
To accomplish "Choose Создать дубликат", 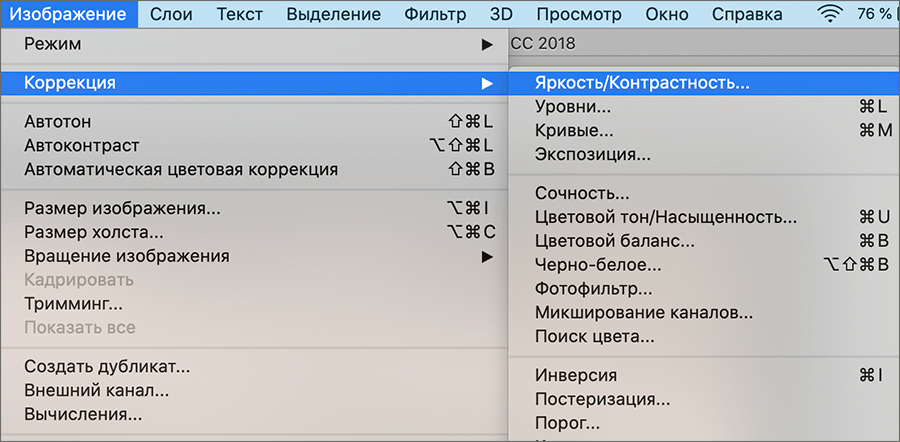I will pyautogui.click(x=254, y=366).
